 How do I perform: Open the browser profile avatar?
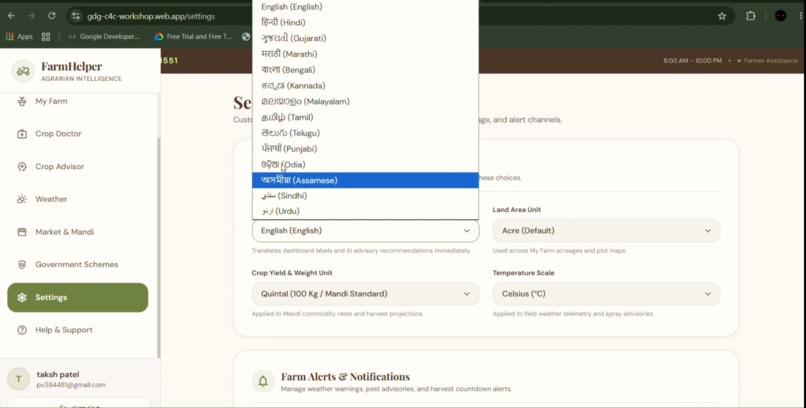pyautogui.click(x=780, y=16)
